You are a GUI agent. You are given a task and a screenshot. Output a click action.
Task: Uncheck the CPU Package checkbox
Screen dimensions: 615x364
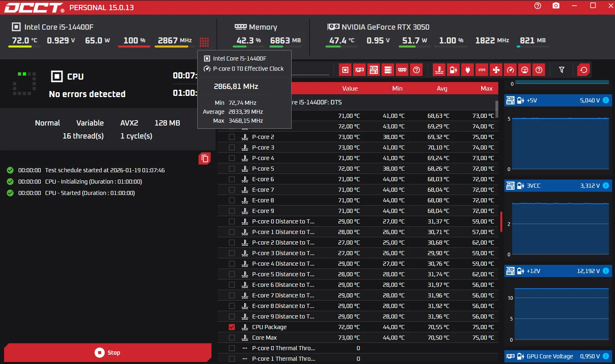pos(232,327)
